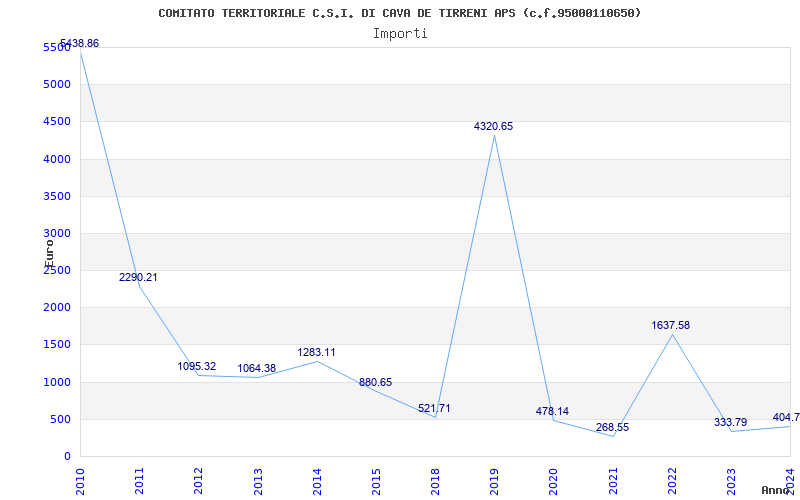Select the peak value 4320.65
This screenshot has width=800, height=500.
click(x=493, y=127)
